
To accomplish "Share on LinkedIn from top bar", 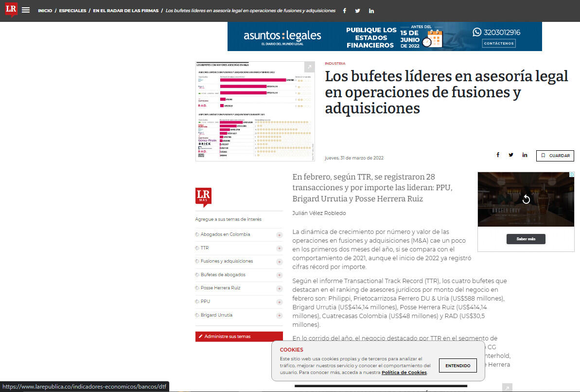I will pyautogui.click(x=371, y=11).
